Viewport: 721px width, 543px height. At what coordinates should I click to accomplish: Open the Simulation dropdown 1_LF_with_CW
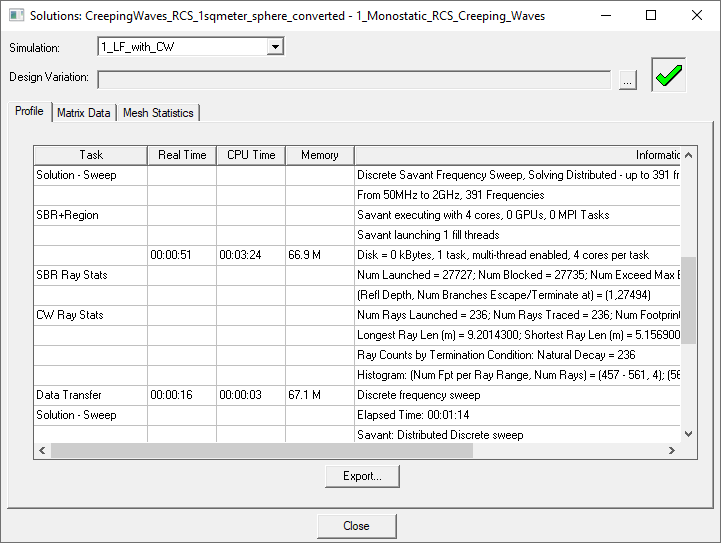(191, 46)
